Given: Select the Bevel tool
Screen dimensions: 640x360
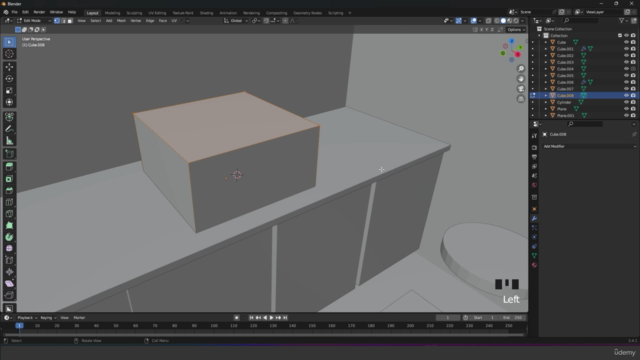Looking at the screenshot, I should 9,191.
